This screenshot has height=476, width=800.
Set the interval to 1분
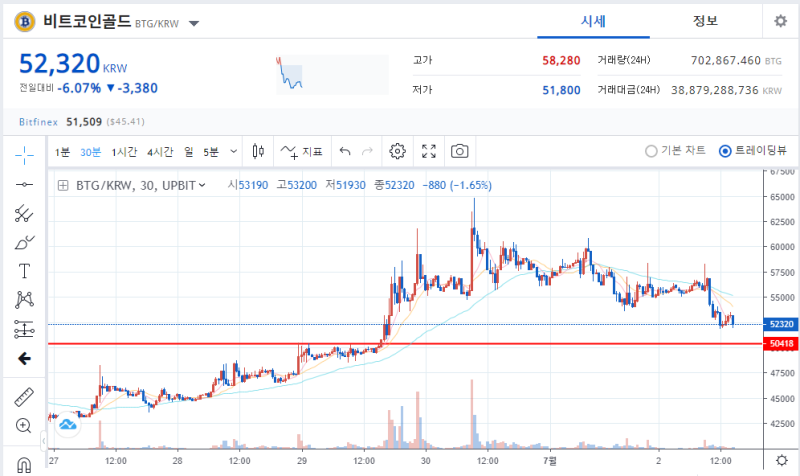point(62,152)
